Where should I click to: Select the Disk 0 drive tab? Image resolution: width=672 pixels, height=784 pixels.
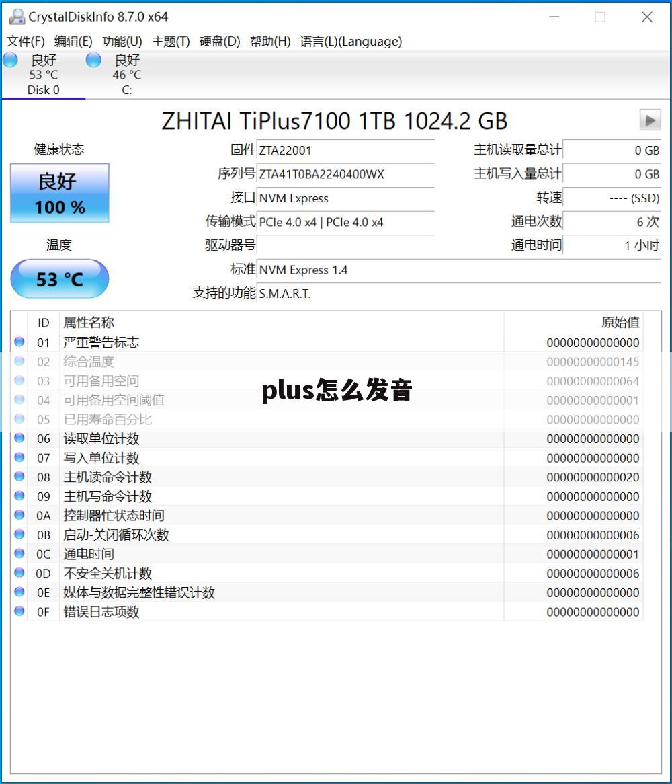click(x=44, y=75)
